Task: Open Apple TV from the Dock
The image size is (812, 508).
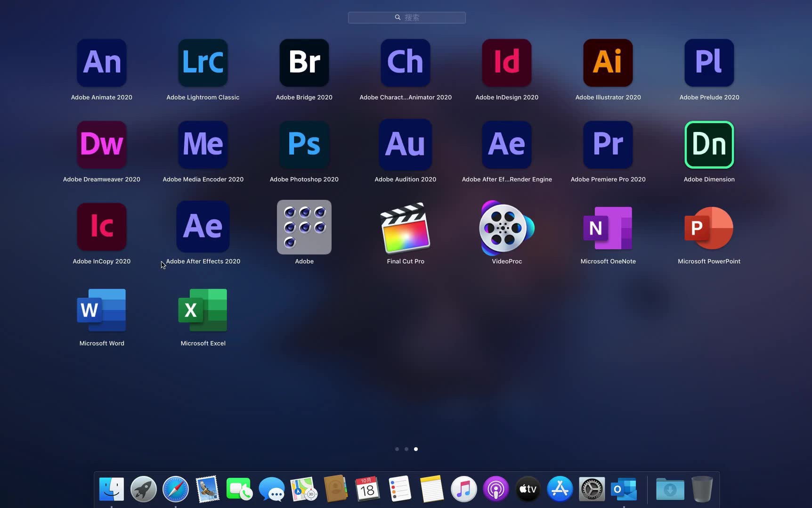Action: click(x=528, y=489)
